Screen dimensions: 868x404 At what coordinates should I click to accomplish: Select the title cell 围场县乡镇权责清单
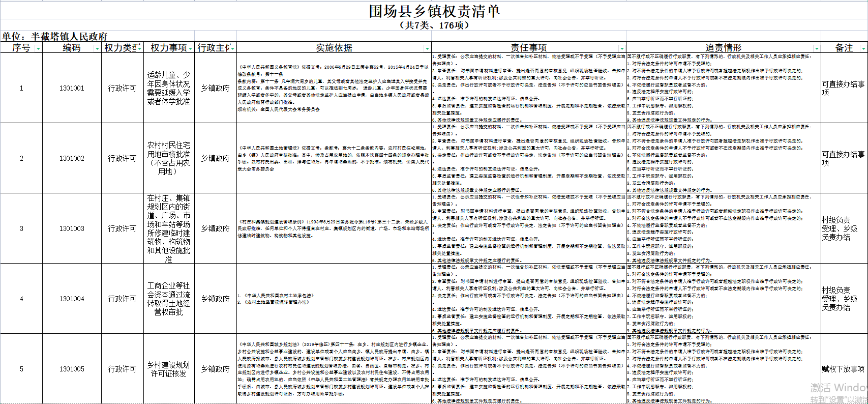[434, 11]
